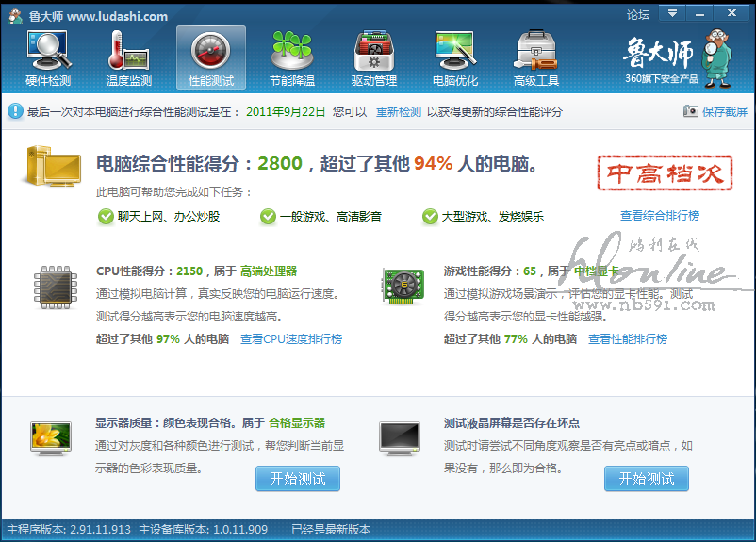Image resolution: width=756 pixels, height=542 pixels.
Task: Click the 保存截屏 camera screenshot icon
Action: (691, 111)
